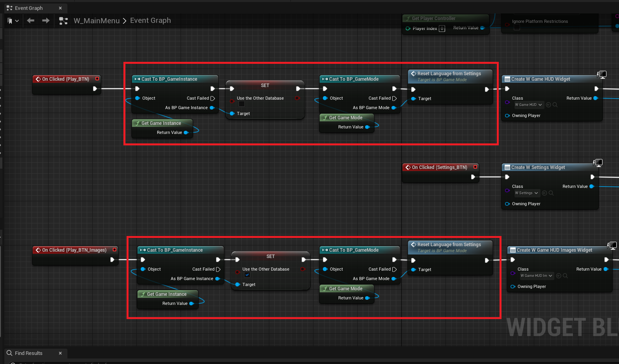
Task: Click the red delegate pin on On Clicked (Play_BTN)
Action: pos(97,79)
